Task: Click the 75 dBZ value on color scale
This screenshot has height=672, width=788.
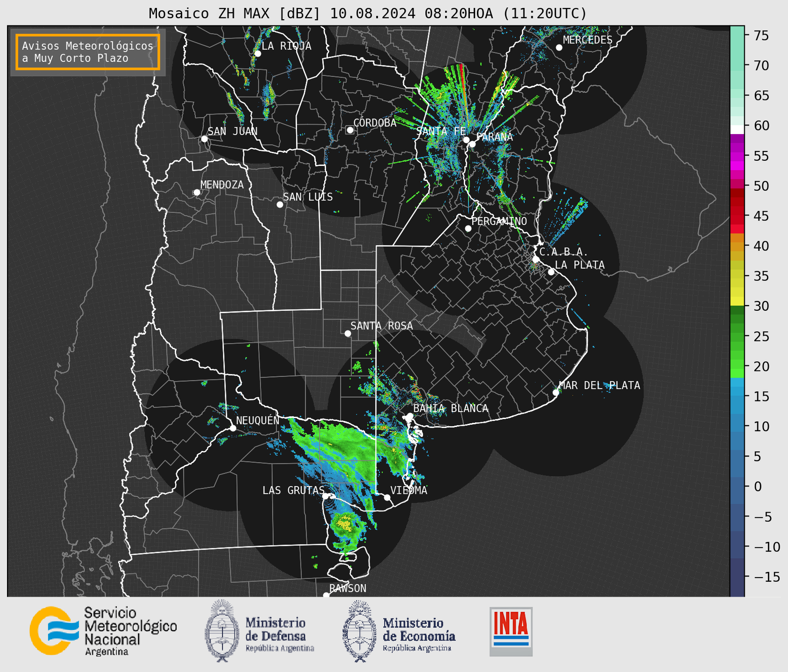Action: [x=760, y=36]
